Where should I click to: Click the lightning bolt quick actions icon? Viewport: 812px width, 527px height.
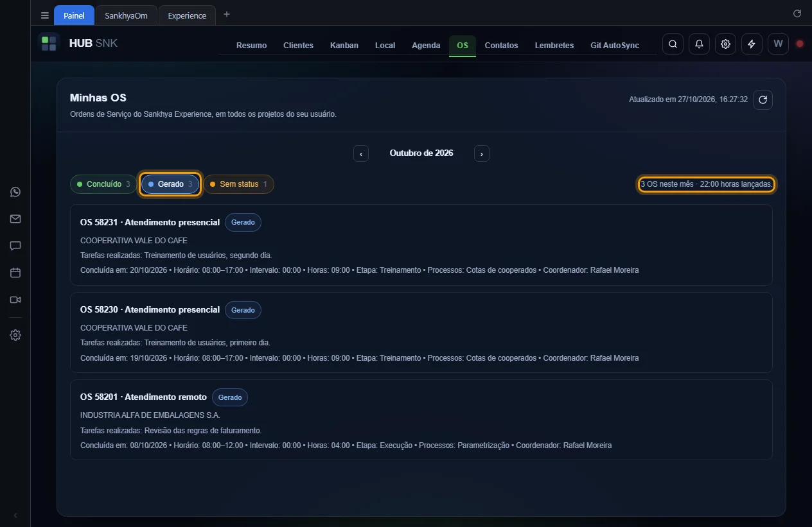(x=752, y=44)
